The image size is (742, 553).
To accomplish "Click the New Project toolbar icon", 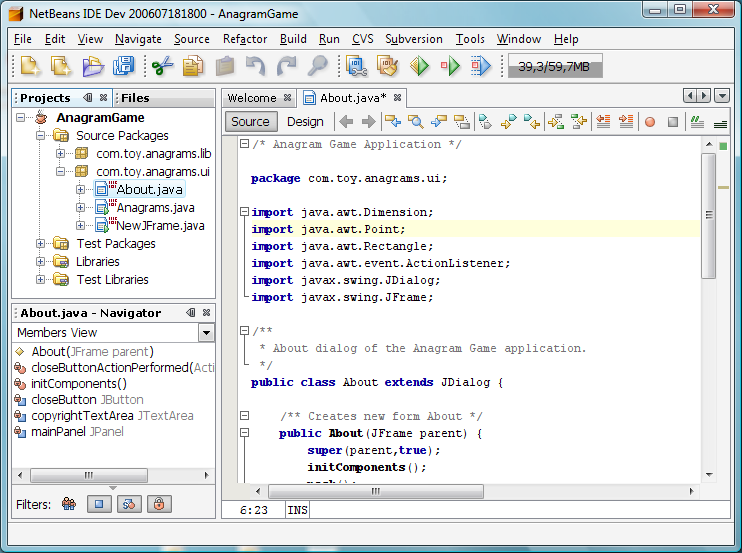I will coord(61,66).
